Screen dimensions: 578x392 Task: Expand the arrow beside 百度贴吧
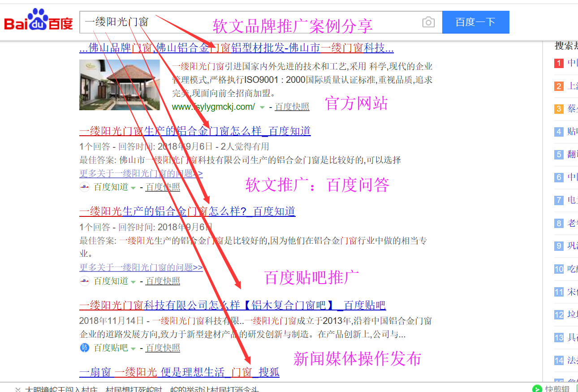[133, 348]
